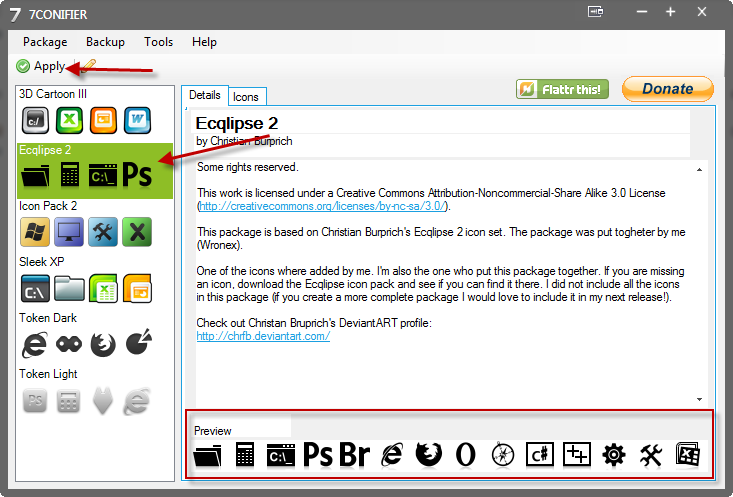Click the title bar display mode icon

click(596, 12)
